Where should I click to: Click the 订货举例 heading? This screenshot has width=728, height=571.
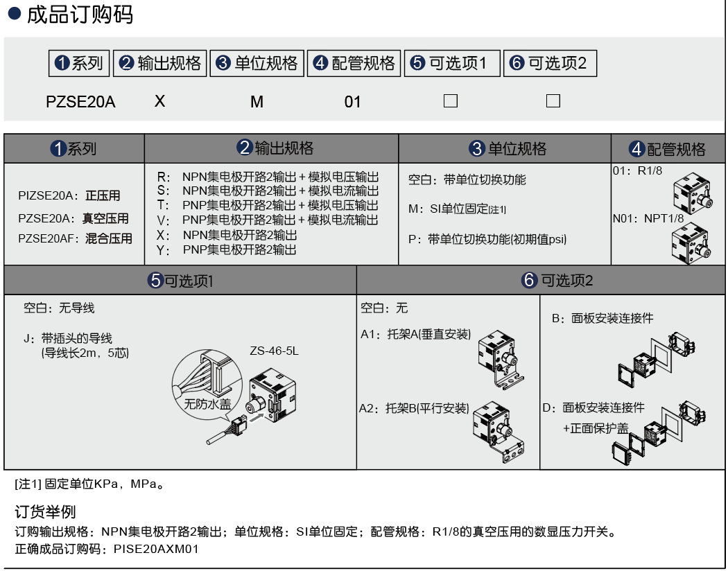pos(45,511)
